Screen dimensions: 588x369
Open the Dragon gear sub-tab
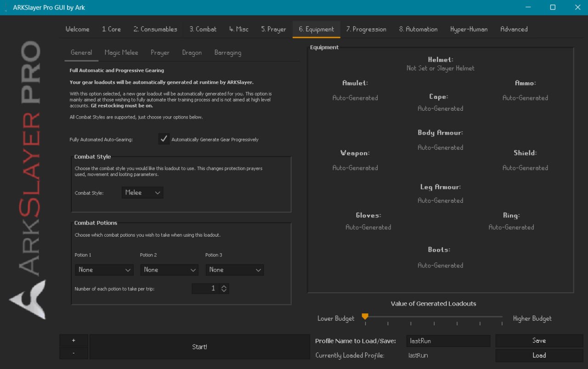tap(192, 53)
